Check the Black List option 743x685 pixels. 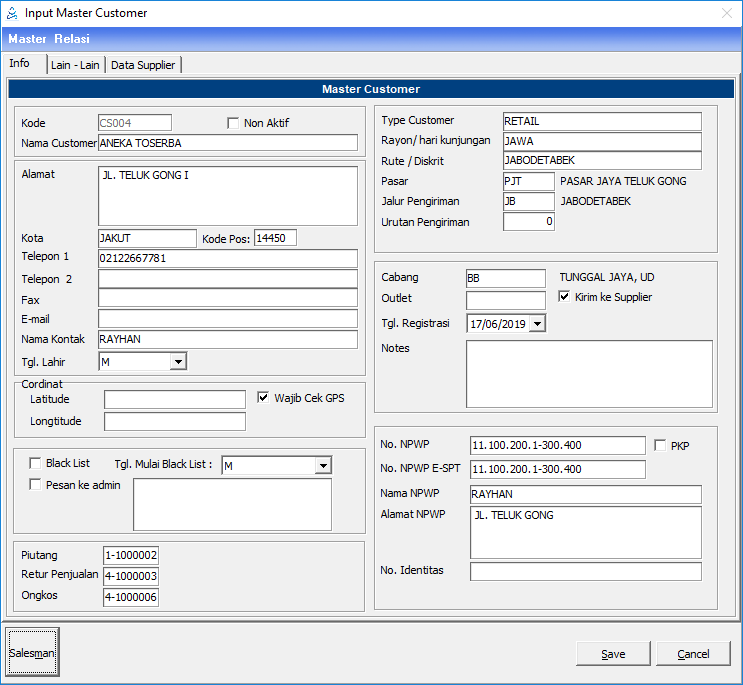tap(36, 463)
